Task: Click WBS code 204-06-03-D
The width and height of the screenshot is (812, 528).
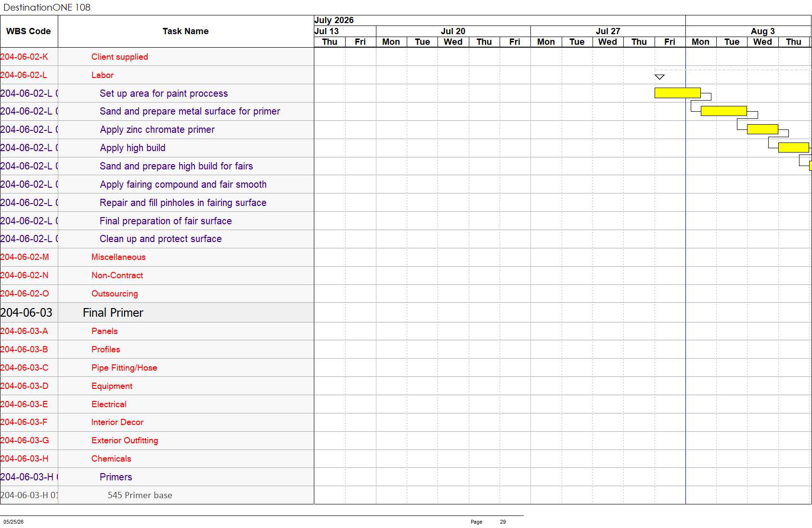Action: 24,386
